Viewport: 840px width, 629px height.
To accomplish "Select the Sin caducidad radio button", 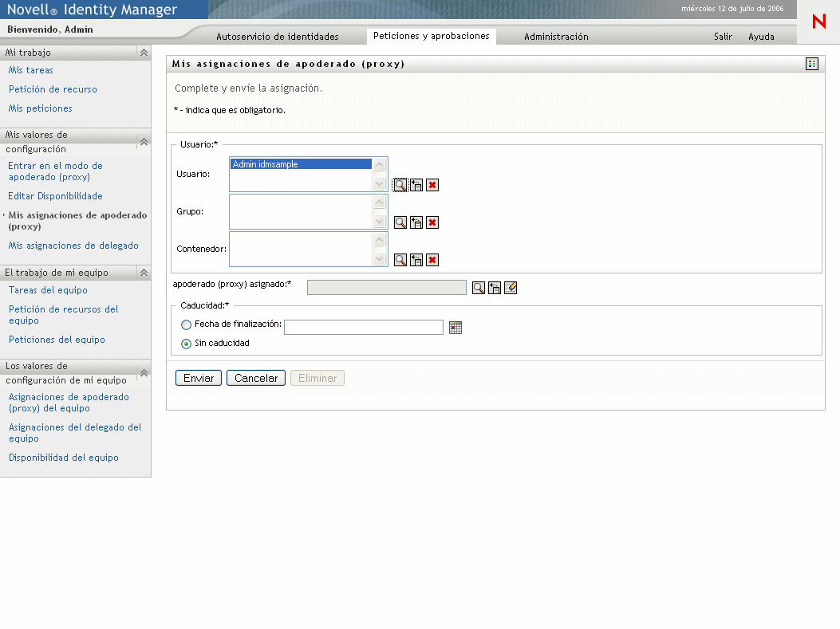I will pyautogui.click(x=186, y=344).
